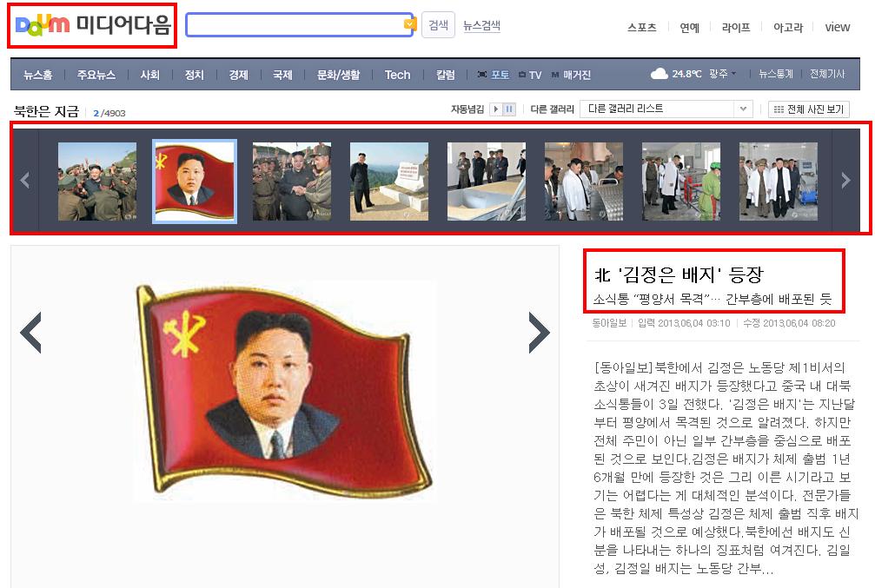Go to next photo with large right arrow
The image size is (875, 588).
coord(539,333)
